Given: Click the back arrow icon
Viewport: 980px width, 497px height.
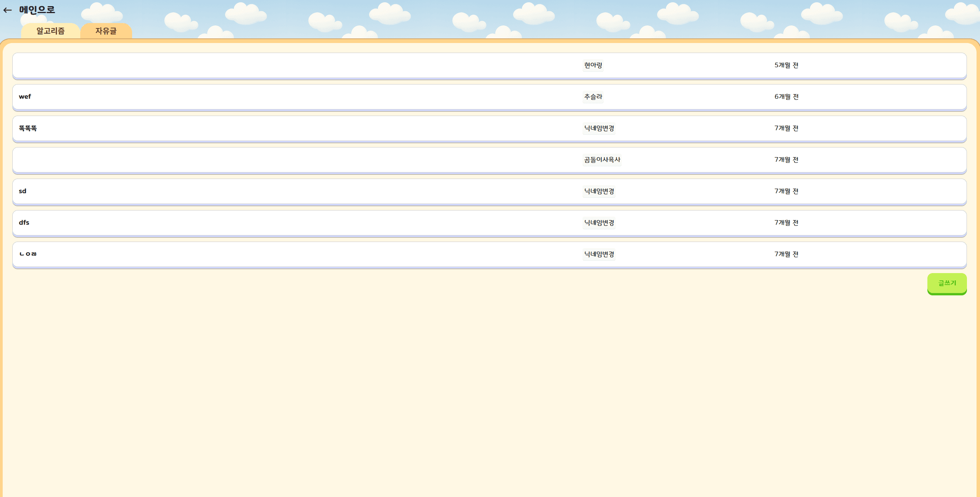Looking at the screenshot, I should pyautogui.click(x=8, y=10).
